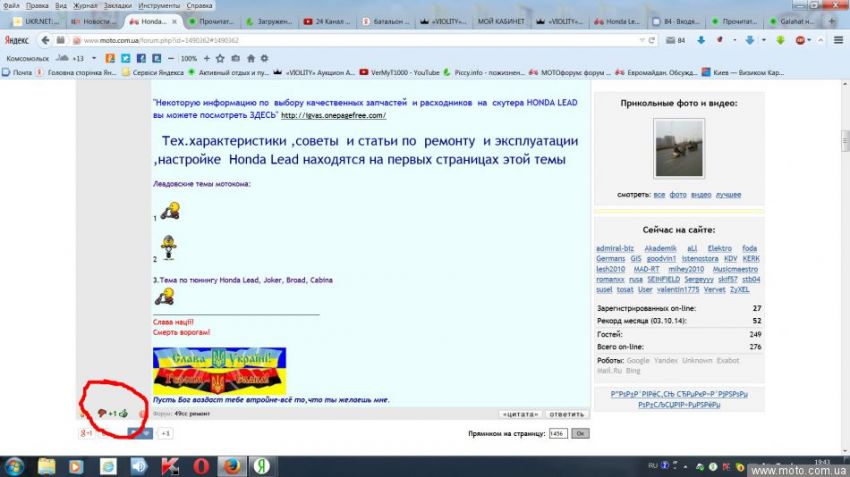Open the address bar history dropdown arrow

[642, 40]
